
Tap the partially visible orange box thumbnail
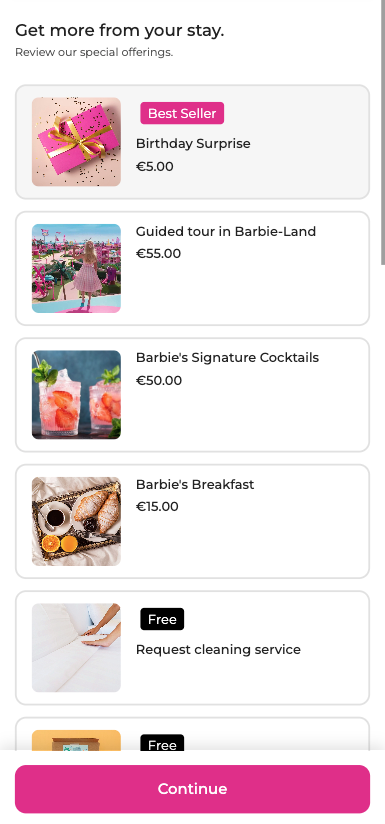(76, 740)
